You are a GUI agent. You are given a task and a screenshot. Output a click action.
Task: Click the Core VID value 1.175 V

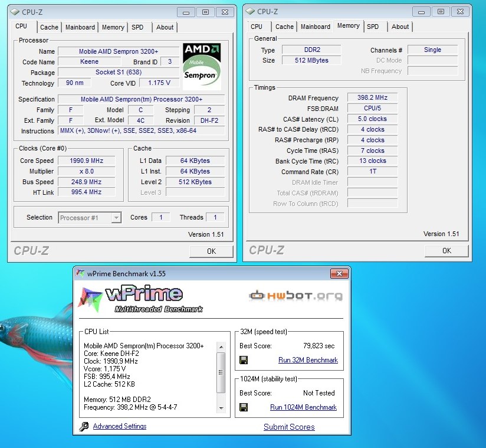[159, 83]
